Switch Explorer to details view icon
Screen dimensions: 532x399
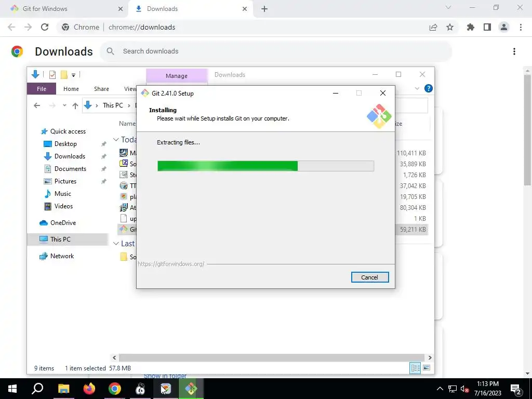pyautogui.click(x=415, y=368)
